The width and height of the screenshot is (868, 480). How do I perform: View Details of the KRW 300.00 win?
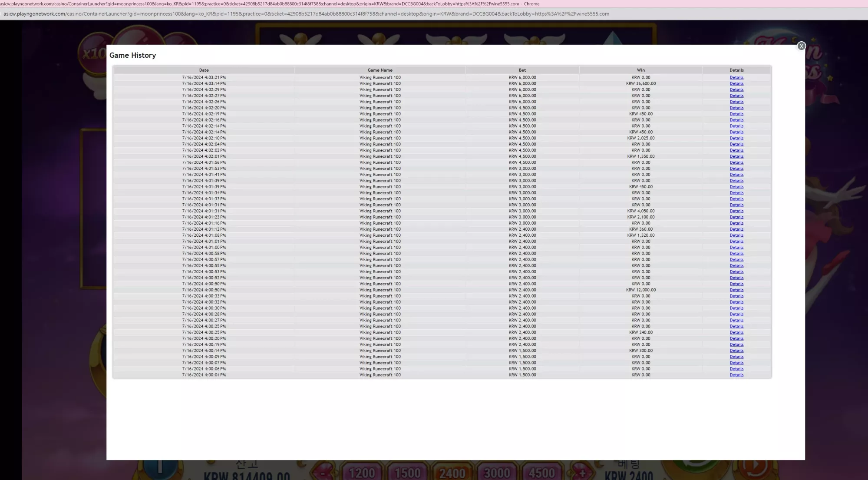point(736,351)
